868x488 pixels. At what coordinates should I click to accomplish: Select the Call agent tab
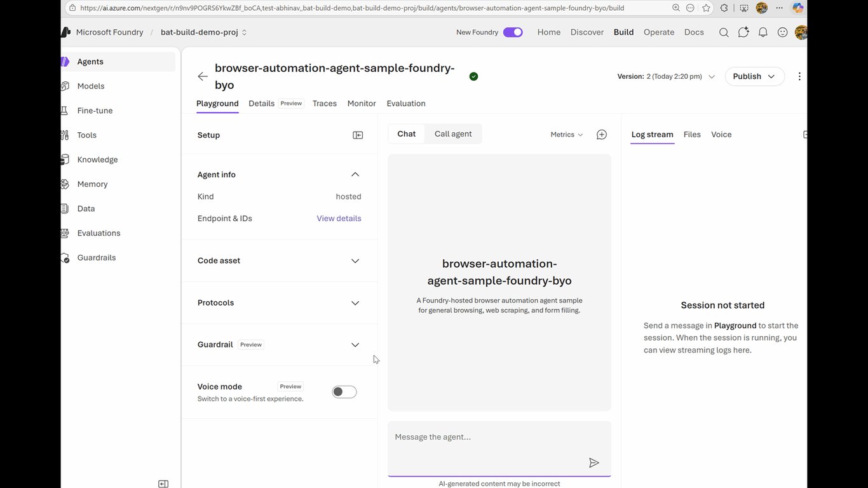(x=453, y=134)
